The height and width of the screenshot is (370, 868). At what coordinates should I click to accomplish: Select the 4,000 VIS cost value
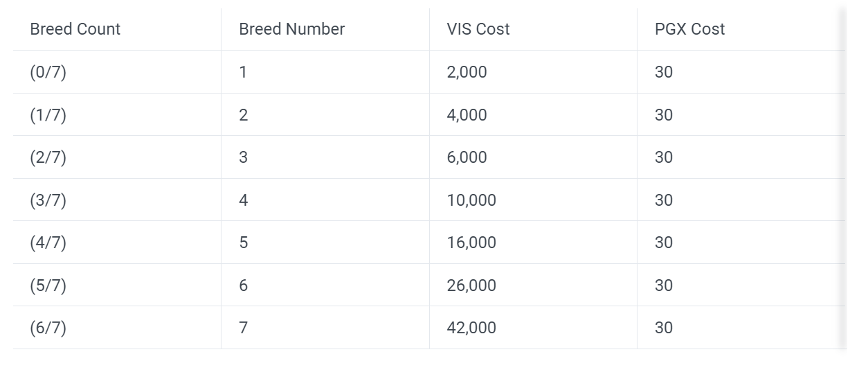coord(467,115)
